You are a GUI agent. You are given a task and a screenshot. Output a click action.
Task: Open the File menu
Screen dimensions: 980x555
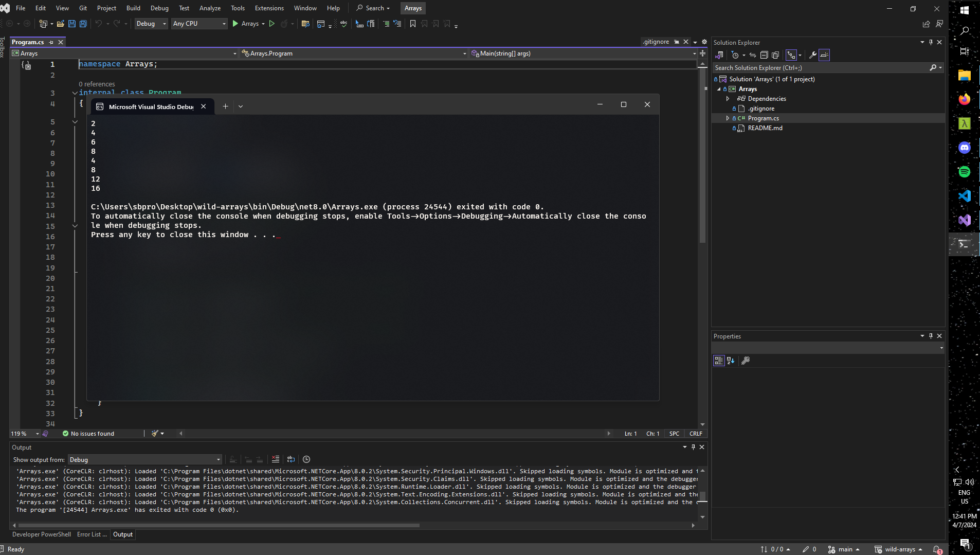tap(21, 8)
